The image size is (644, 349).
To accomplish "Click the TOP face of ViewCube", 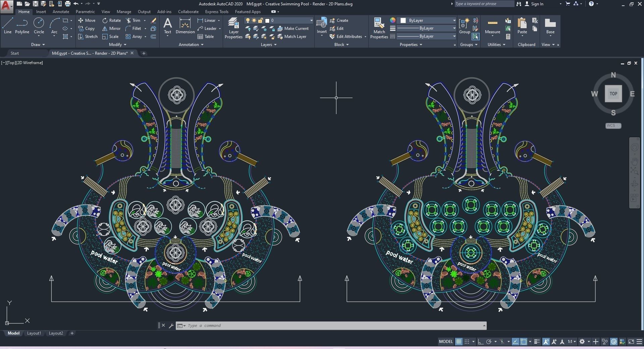I will pos(613,94).
